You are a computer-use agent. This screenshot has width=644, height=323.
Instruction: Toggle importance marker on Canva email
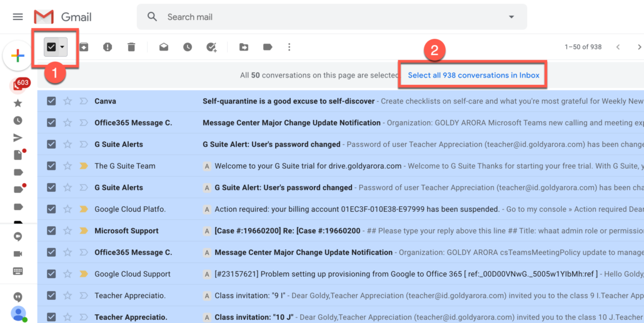(x=84, y=101)
